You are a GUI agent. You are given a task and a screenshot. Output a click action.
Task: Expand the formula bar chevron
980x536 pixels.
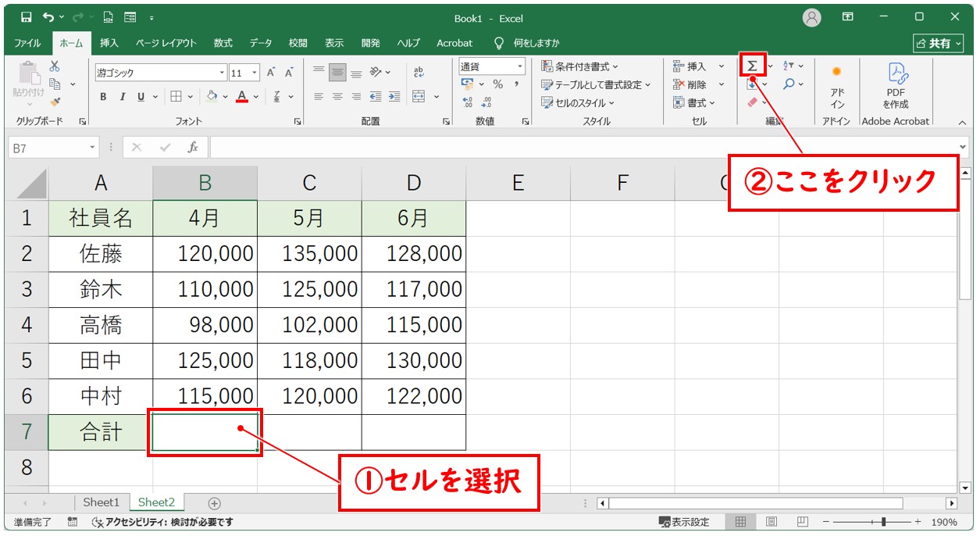point(963,147)
